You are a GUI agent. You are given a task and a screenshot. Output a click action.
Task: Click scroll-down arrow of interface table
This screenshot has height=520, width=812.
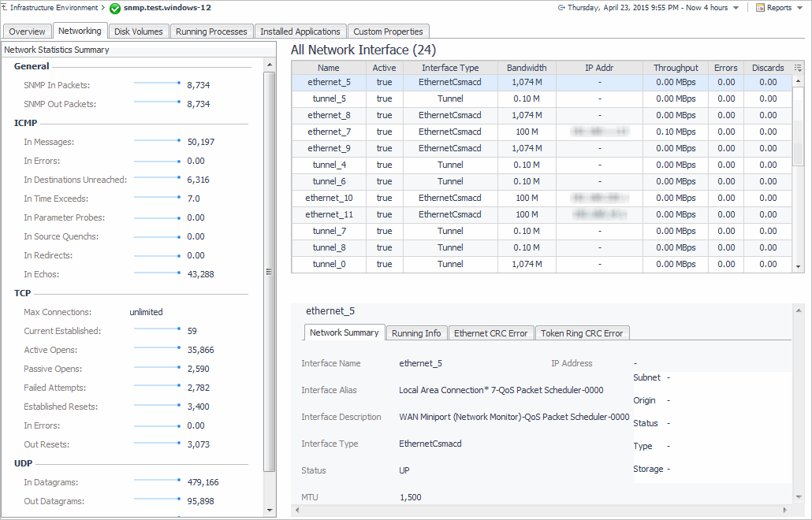tap(799, 266)
